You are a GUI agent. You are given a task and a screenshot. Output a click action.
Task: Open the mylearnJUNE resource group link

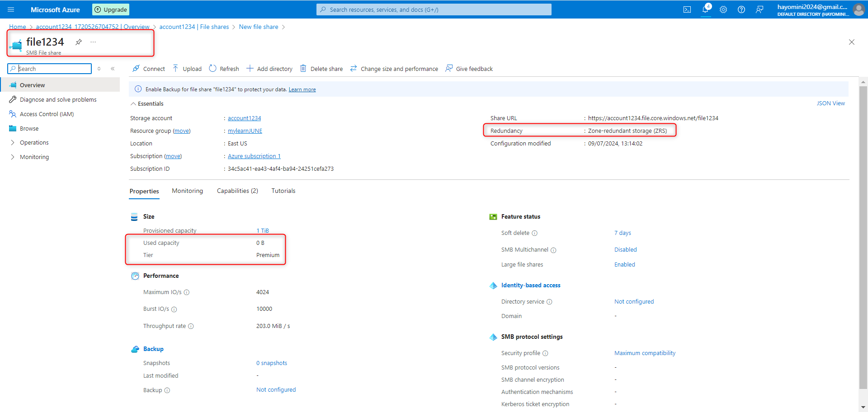(245, 131)
